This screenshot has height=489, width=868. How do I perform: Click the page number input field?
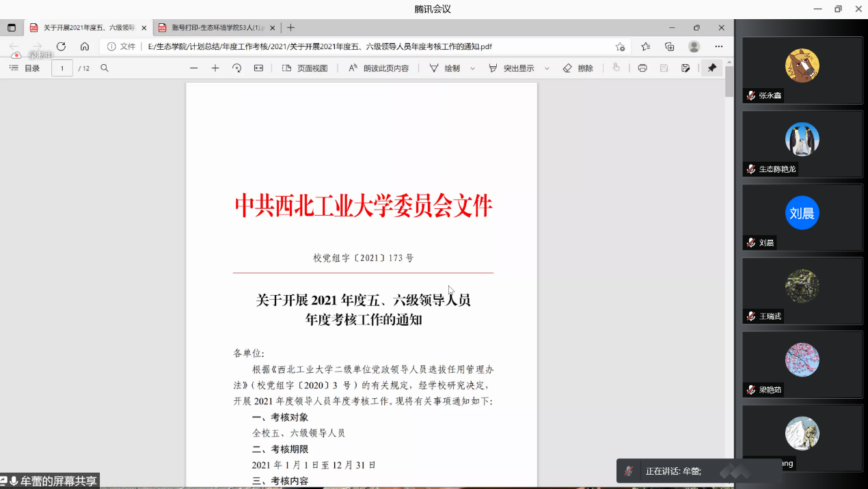(62, 68)
